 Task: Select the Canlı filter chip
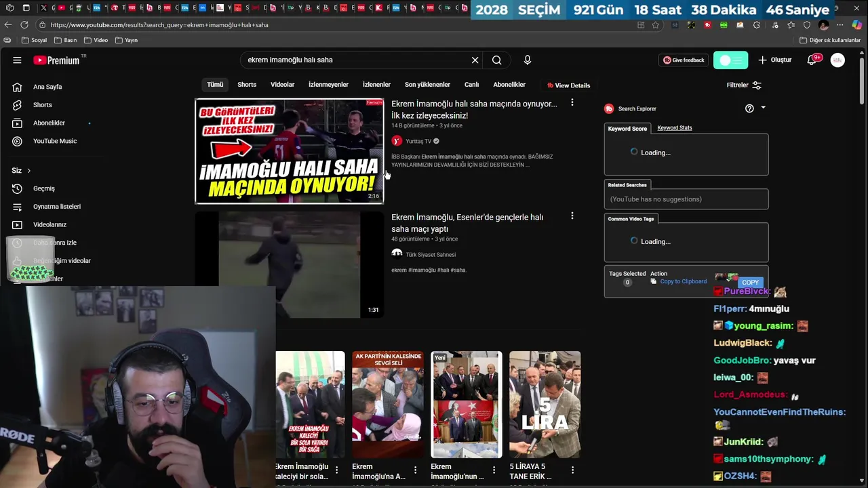pyautogui.click(x=471, y=85)
